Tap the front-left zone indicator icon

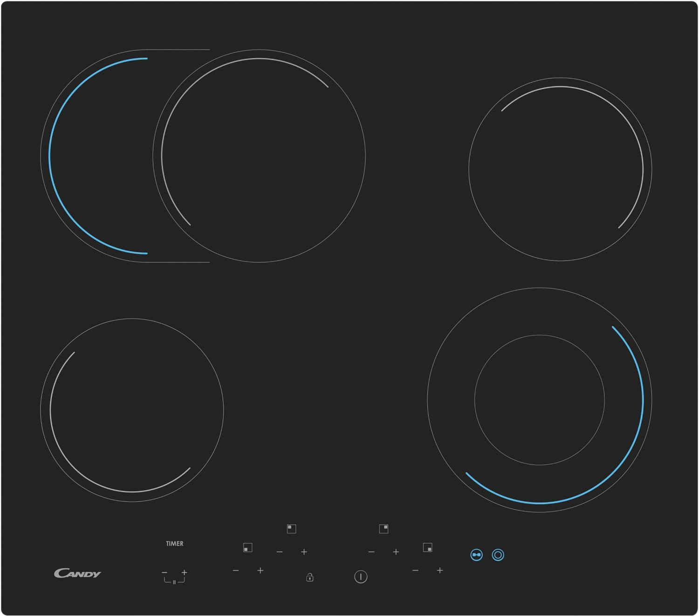(x=247, y=548)
